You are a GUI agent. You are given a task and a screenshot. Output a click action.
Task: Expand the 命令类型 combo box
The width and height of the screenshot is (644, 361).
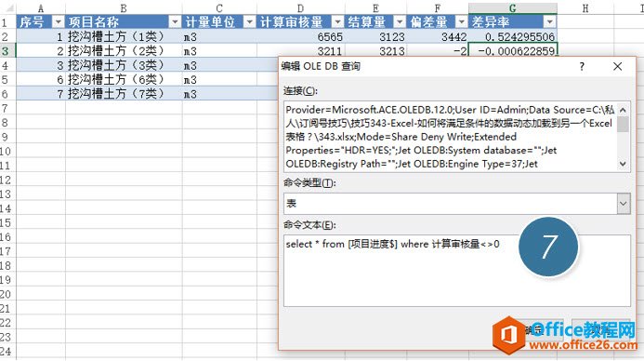(623, 204)
